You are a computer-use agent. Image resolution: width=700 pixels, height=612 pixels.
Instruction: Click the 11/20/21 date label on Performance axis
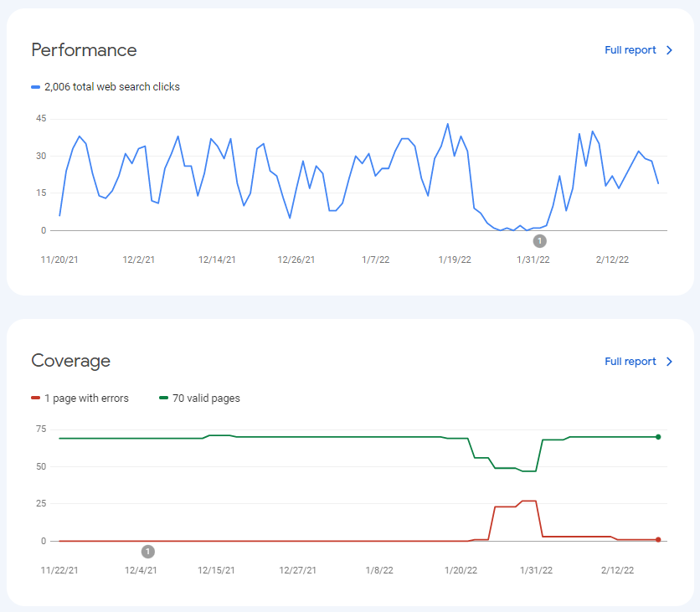[59, 260]
